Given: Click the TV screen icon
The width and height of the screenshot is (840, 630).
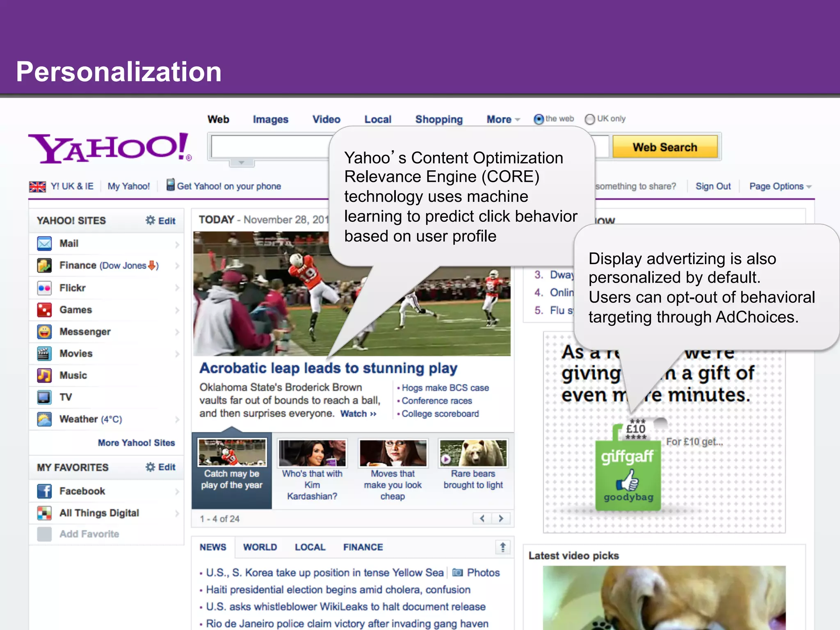Looking at the screenshot, I should pyautogui.click(x=44, y=397).
